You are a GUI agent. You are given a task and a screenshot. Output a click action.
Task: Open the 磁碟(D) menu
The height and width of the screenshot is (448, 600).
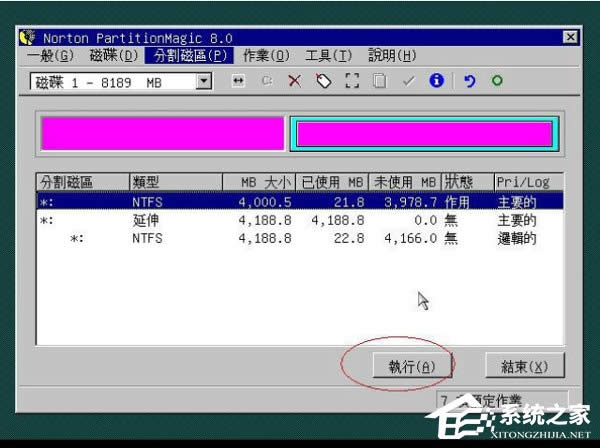click(113, 56)
